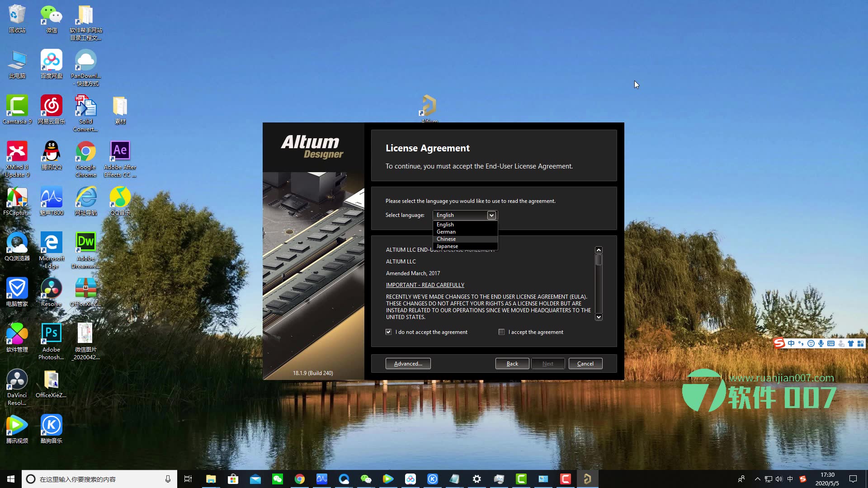Open the 网易云音乐 desktop icon
This screenshot has width=868, height=488.
coord(52,110)
